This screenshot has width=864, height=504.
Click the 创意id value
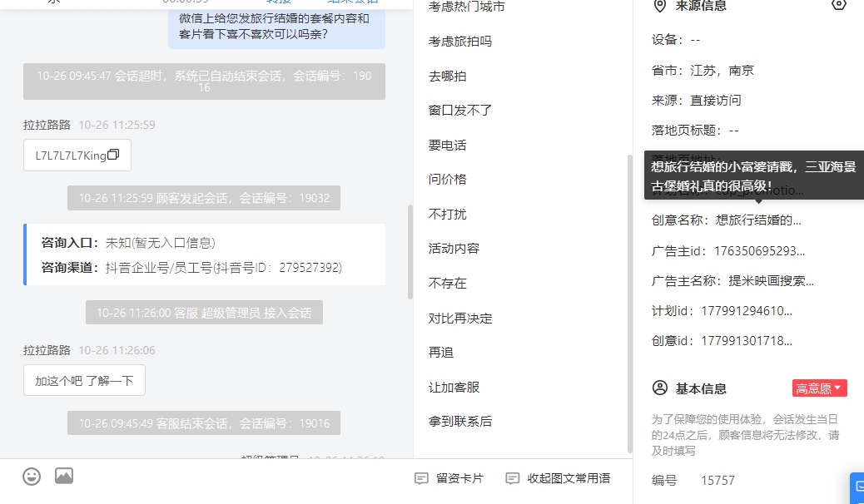pos(747,340)
